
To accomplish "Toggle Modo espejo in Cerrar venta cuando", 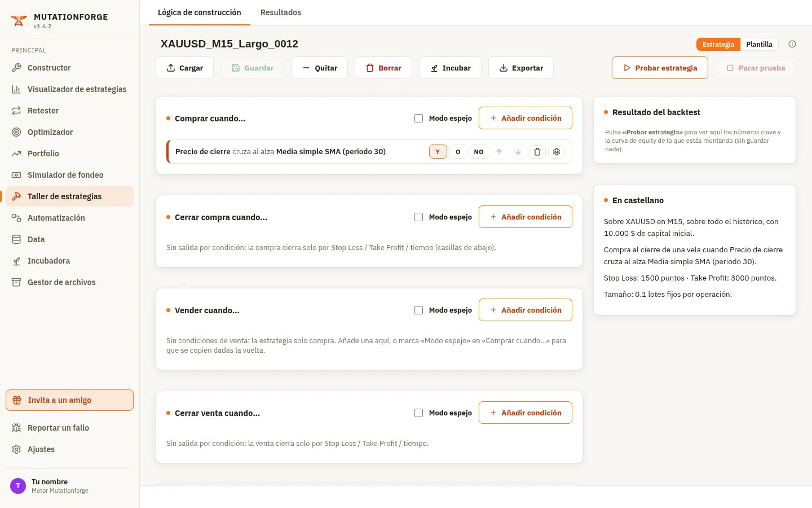I will (418, 413).
